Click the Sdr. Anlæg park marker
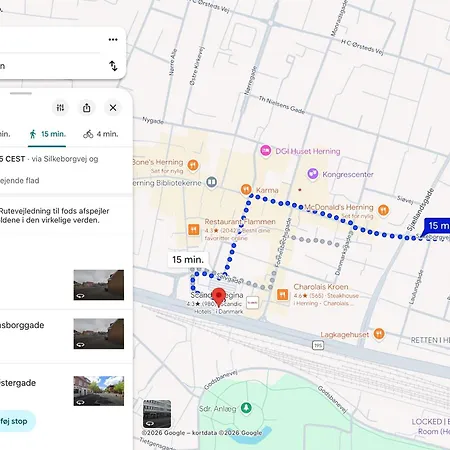 [246, 408]
